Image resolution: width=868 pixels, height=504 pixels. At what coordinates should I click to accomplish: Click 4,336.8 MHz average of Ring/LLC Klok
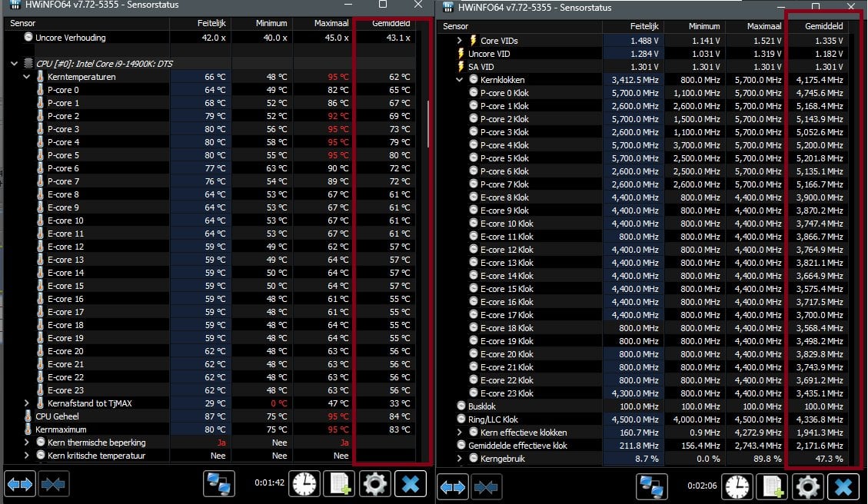pyautogui.click(x=820, y=419)
